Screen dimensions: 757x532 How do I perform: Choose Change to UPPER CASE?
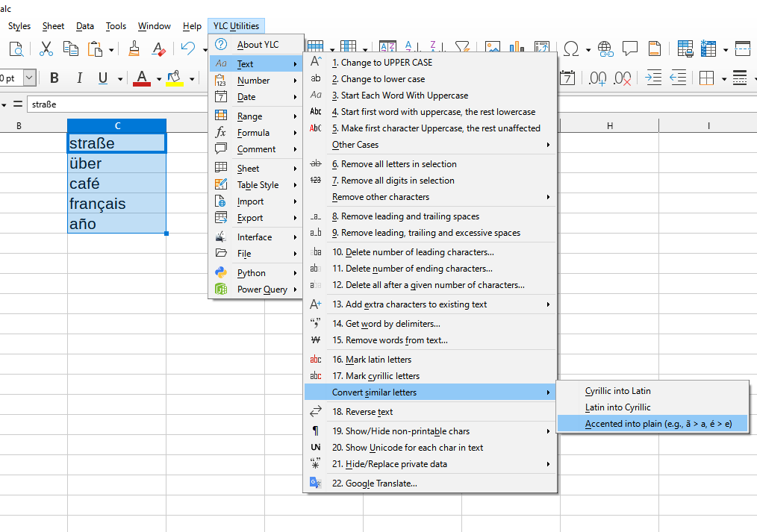coord(386,63)
